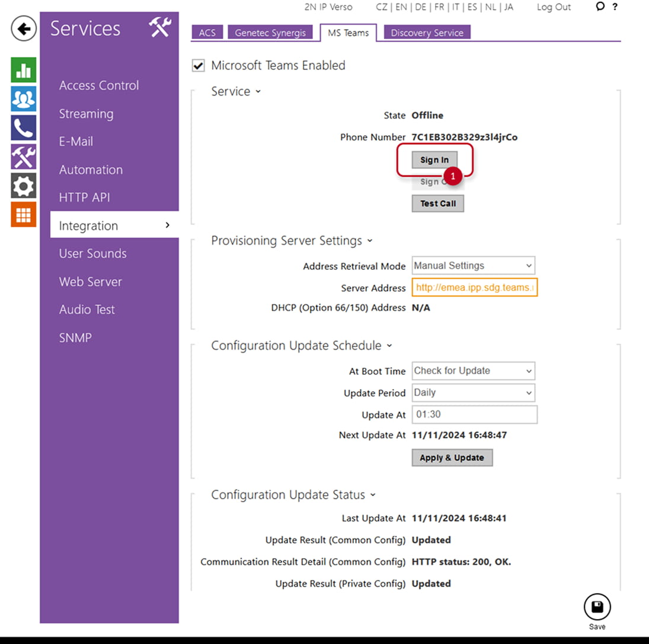The height and width of the screenshot is (644, 649).
Task: Click the hammer and wrench Services header icon
Action: tap(160, 27)
